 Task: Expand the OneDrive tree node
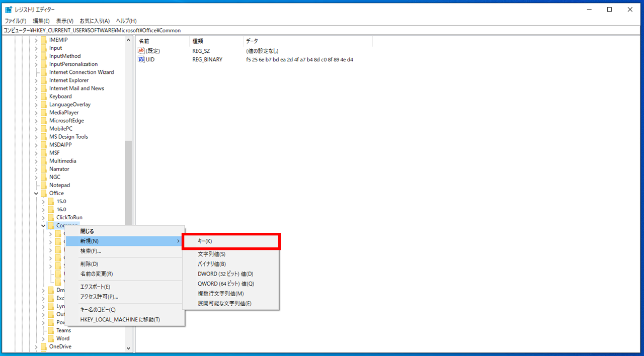[x=36, y=346]
